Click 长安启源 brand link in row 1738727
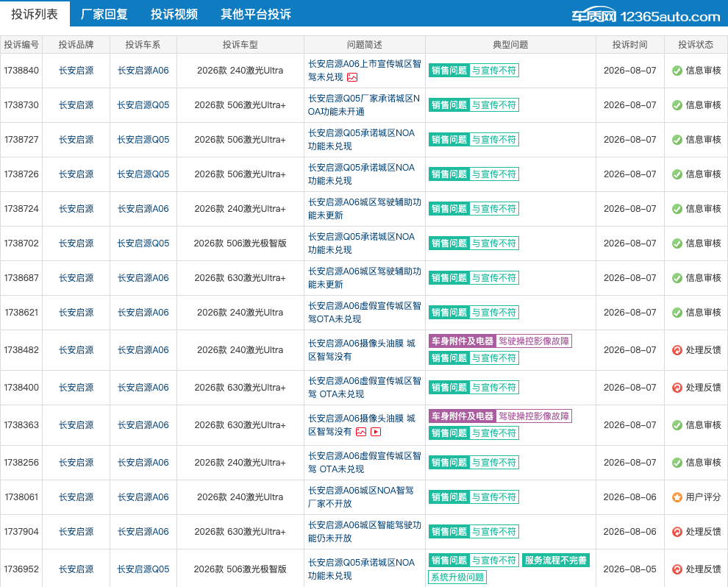 pos(76,139)
